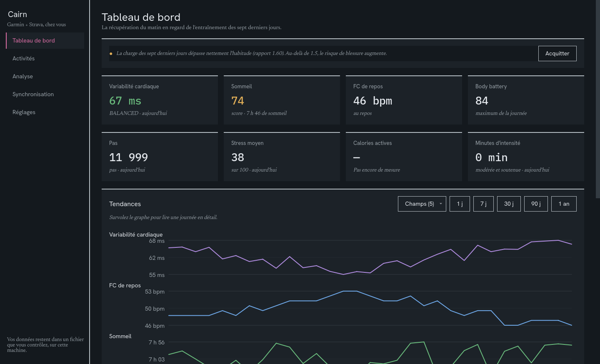
Task: Click the Variabilité cardiaque 67 ms card
Action: 160,100
